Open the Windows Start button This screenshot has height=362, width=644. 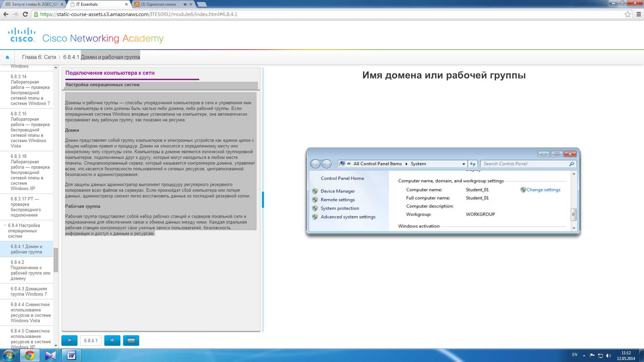pos(9,355)
